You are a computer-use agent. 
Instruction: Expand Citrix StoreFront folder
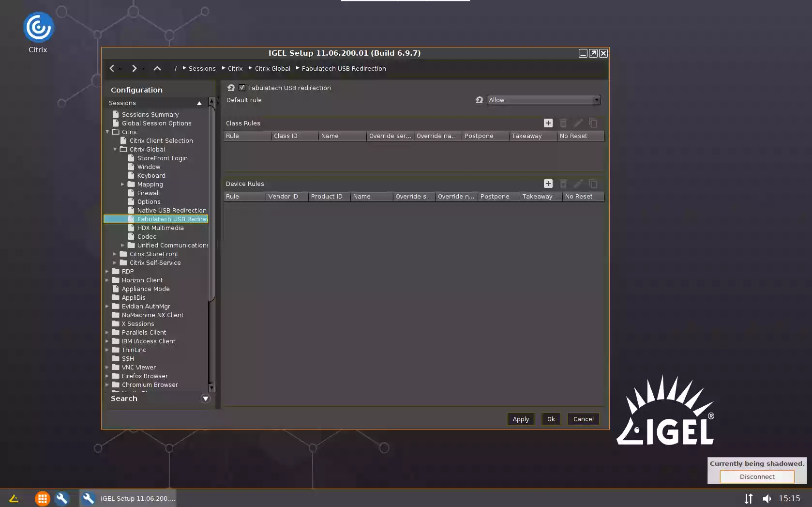click(x=115, y=254)
